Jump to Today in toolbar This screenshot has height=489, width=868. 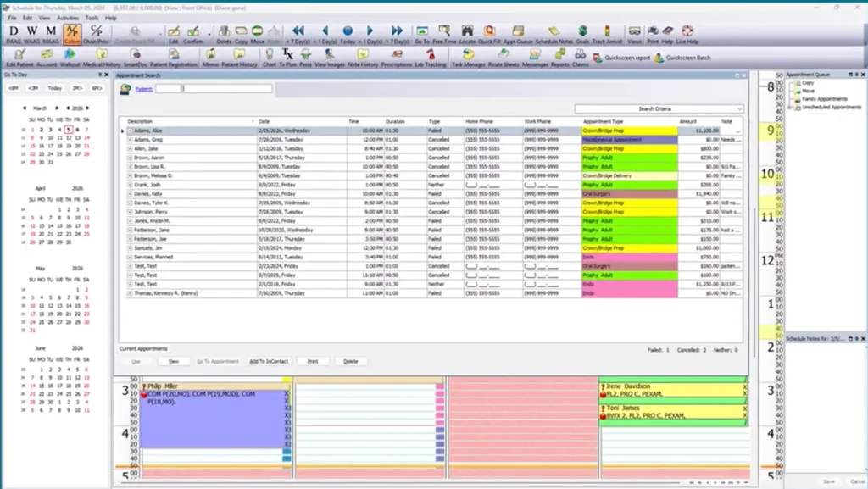click(x=348, y=34)
